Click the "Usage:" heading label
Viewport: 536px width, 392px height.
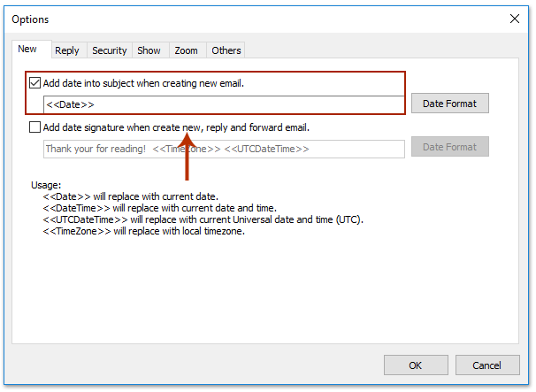(x=45, y=185)
